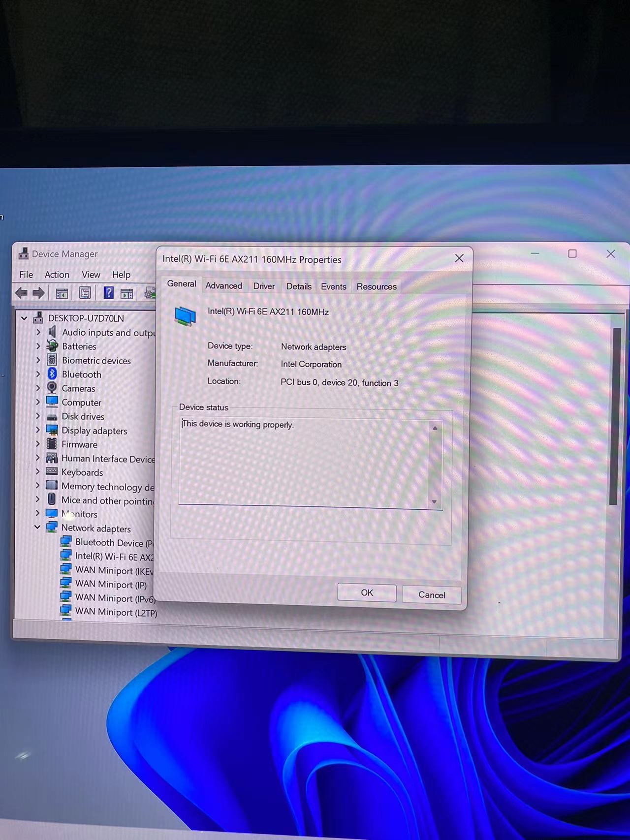Close the Wi-Fi 6E AX211 Properties dialog
Screen dimensions: 630x840
[x=459, y=258]
